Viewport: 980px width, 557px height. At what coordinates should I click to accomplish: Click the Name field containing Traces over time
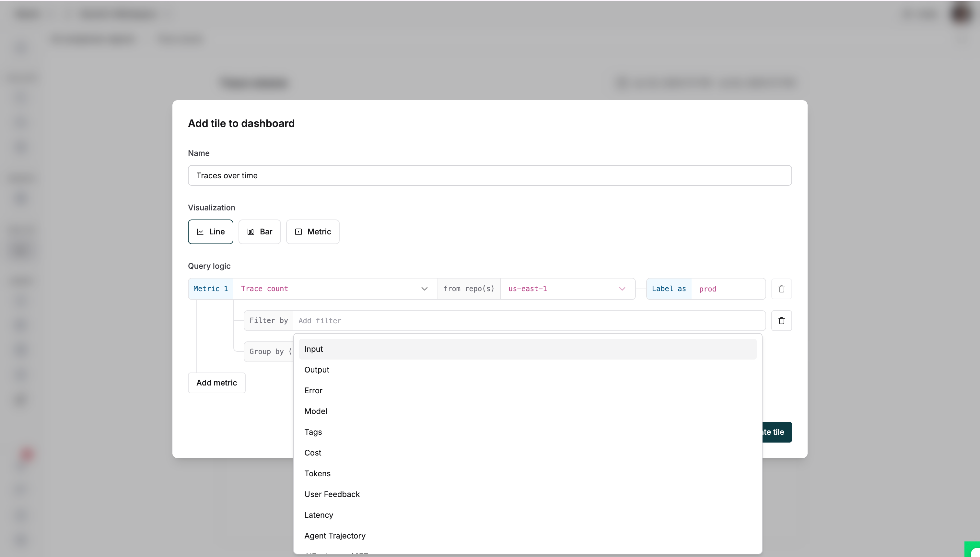coord(489,176)
